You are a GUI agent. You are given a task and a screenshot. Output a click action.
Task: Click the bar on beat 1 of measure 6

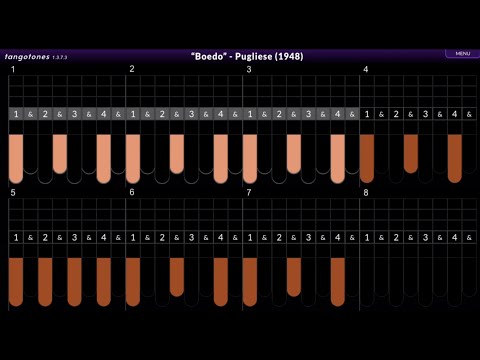pyautogui.click(x=133, y=282)
